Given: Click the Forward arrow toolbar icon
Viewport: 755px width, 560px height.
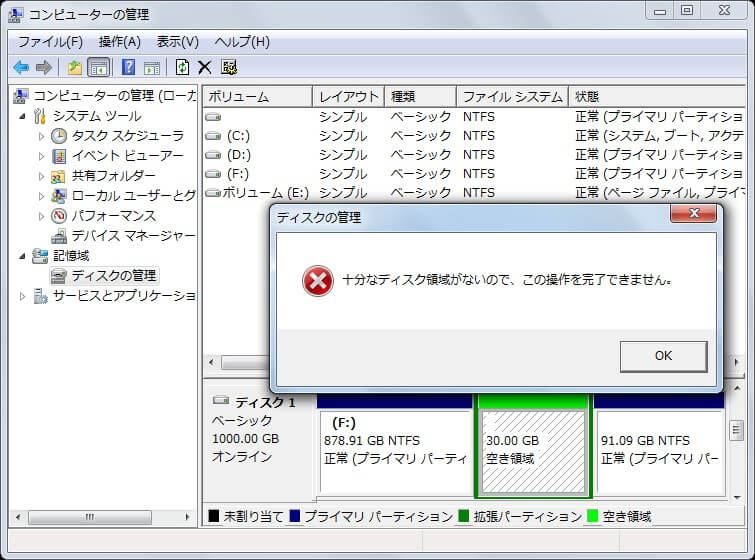Looking at the screenshot, I should point(44,67).
